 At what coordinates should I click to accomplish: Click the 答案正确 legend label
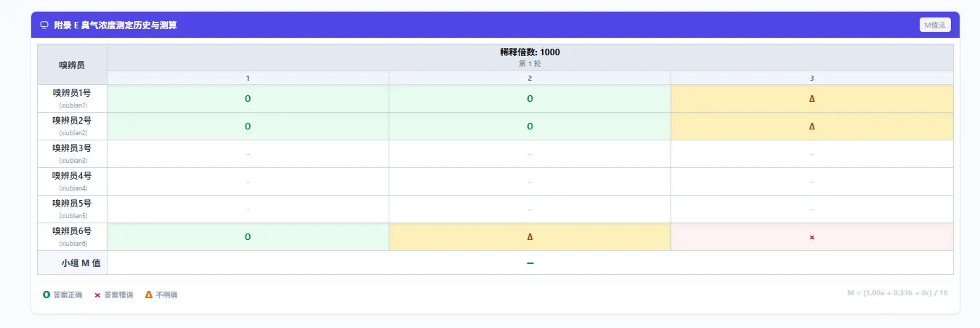click(x=68, y=295)
